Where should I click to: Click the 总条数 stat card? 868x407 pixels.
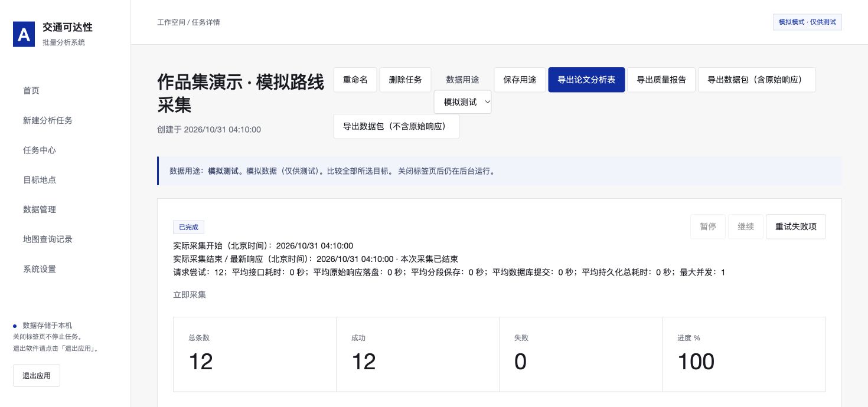point(254,354)
